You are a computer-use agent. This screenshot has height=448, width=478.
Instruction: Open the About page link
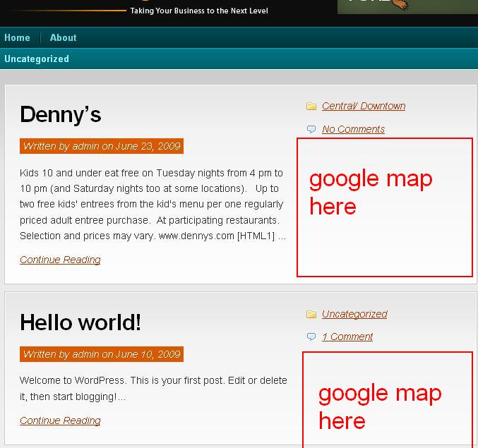(63, 38)
